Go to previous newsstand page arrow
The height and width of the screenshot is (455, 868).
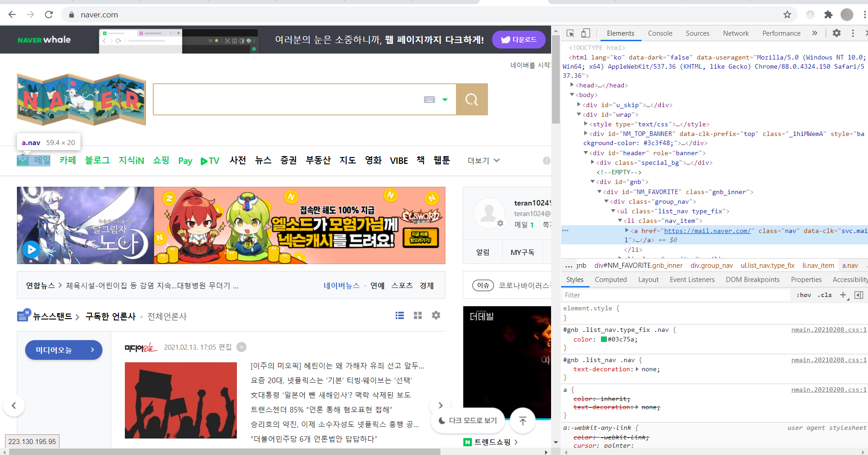[14, 406]
